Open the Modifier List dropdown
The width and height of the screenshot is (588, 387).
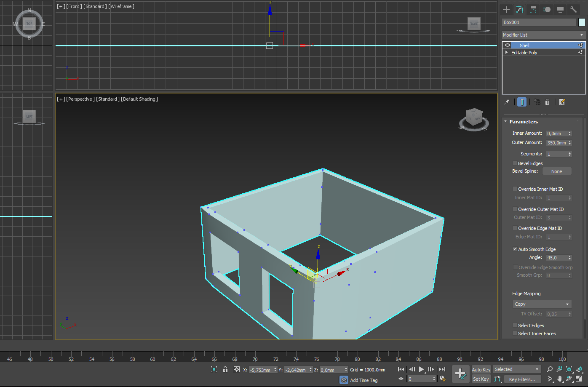(x=543, y=35)
